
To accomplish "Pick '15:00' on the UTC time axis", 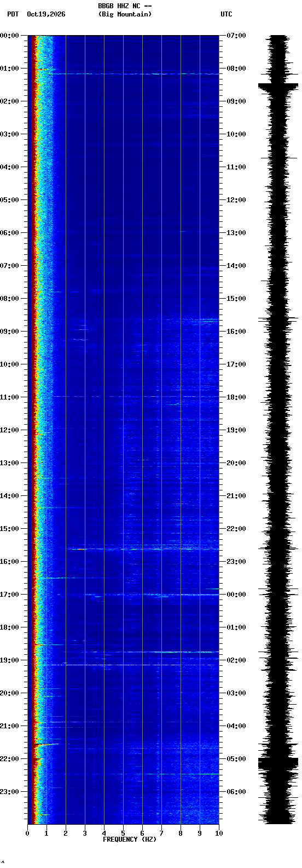I will (x=236, y=299).
